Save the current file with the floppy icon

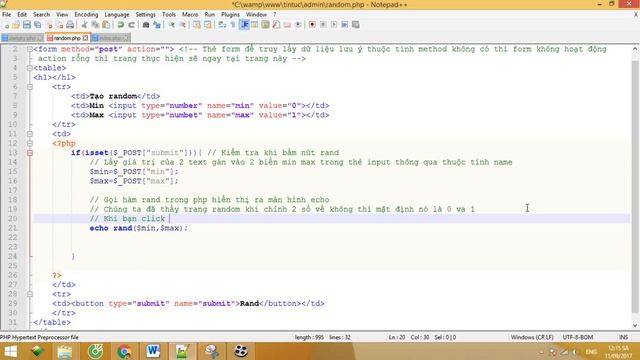tap(27, 25)
